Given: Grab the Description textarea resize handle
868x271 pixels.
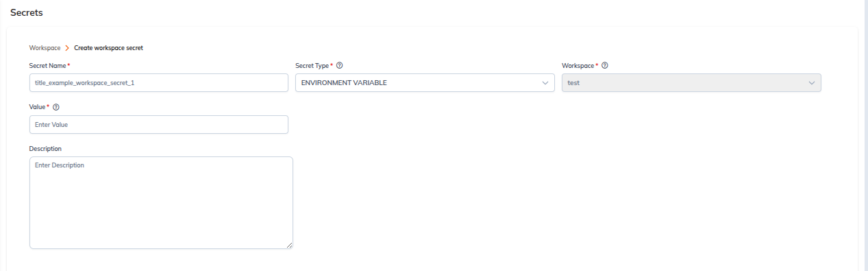Looking at the screenshot, I should (289, 245).
